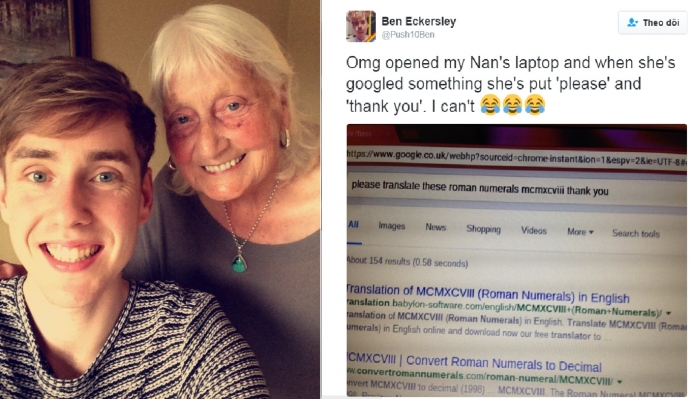Open the selfie photo of Ben and Nan
This screenshot has height=399, width=690.
[x=160, y=199]
